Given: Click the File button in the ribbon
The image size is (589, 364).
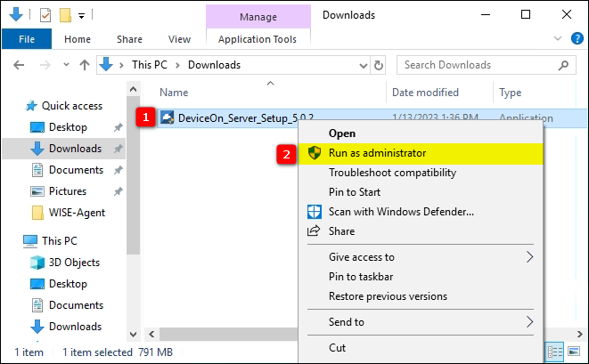Looking at the screenshot, I should point(28,39).
